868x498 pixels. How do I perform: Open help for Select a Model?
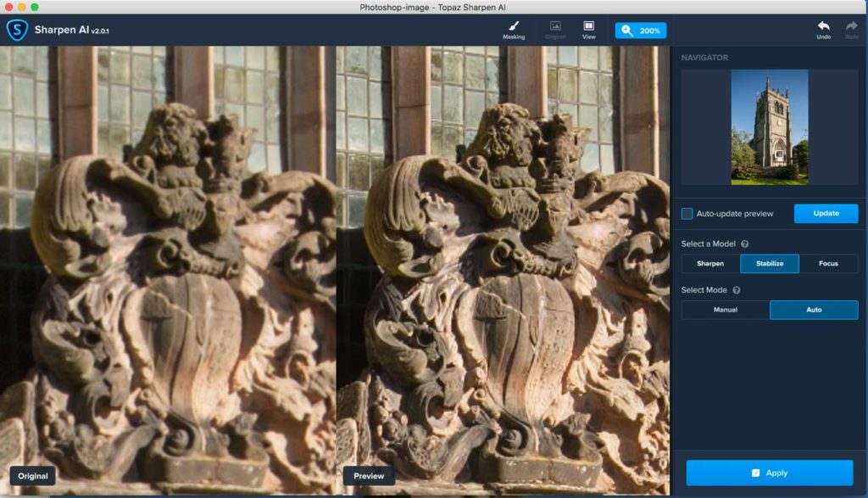point(744,243)
